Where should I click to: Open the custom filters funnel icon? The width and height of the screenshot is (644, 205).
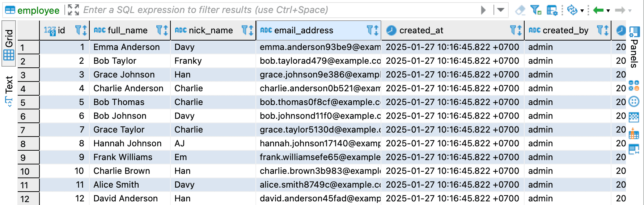(x=536, y=10)
